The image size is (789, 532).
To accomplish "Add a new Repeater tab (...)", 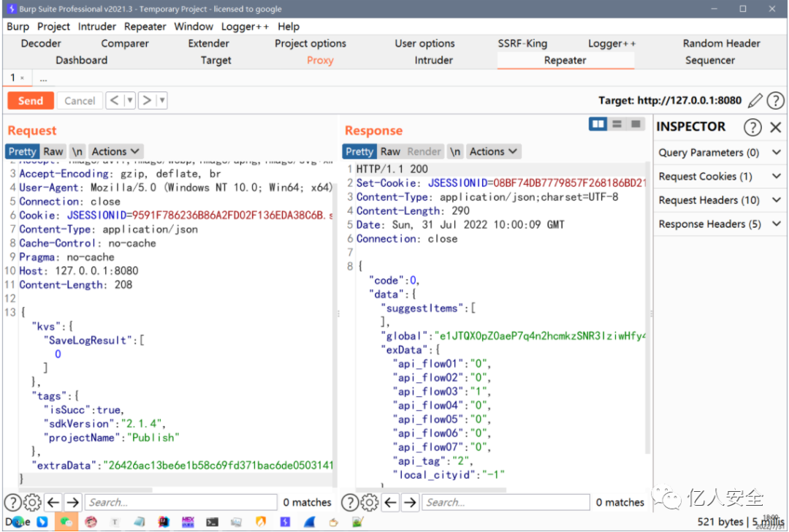I will pos(44,78).
